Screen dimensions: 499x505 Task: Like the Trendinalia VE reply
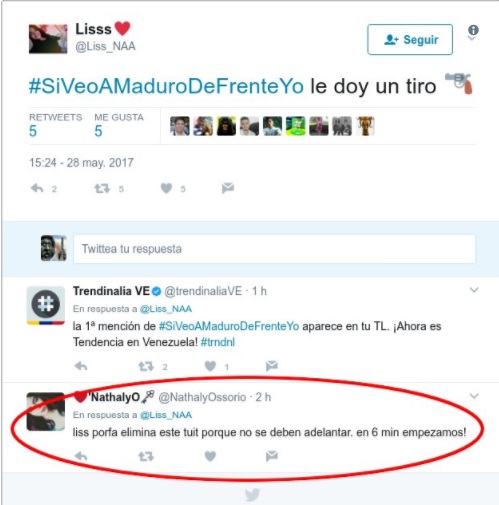pos(210,366)
